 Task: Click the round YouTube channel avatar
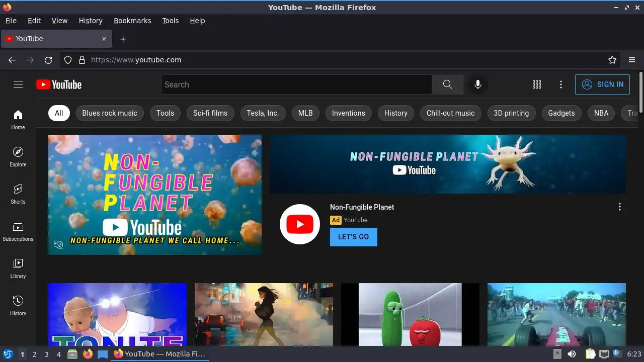point(300,224)
